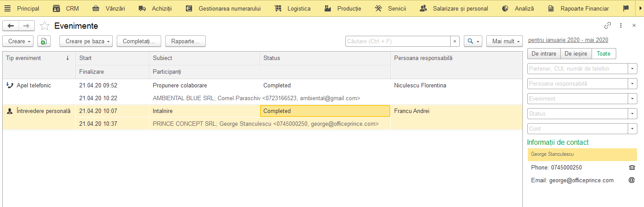Click the Rapoarte... button

click(x=185, y=41)
